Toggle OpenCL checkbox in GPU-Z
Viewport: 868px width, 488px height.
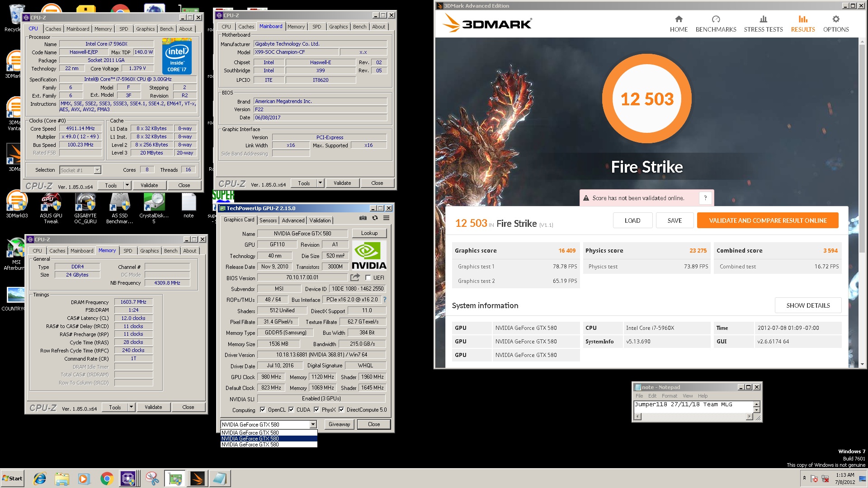(263, 410)
